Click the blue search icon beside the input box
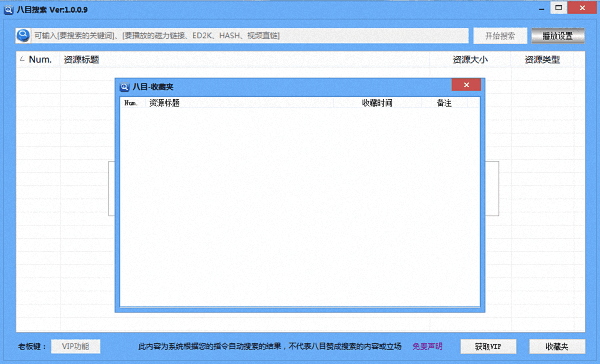Image resolution: width=600 pixels, height=364 pixels. point(23,36)
